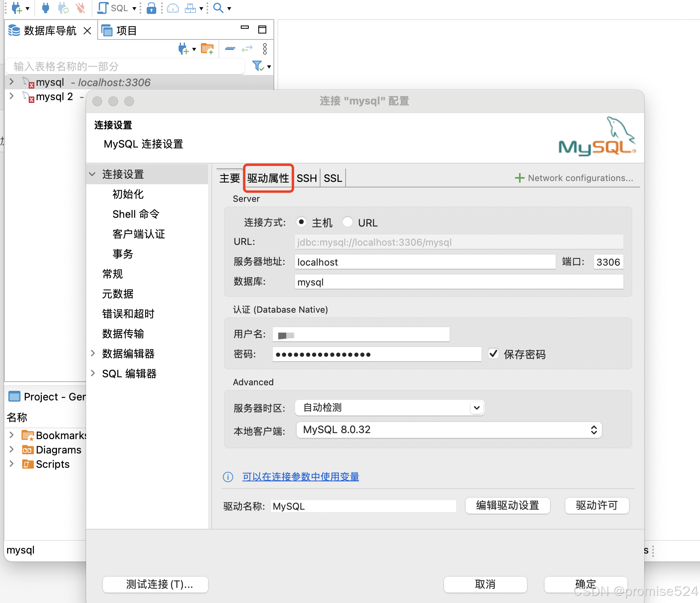Click the 数据库 mysql input field
Image resolution: width=700 pixels, height=603 pixels.
click(459, 282)
